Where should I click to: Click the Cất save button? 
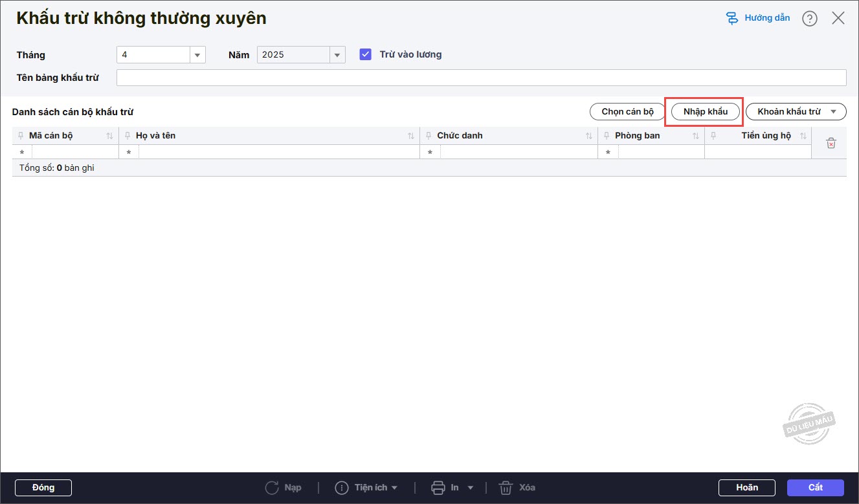click(x=815, y=487)
